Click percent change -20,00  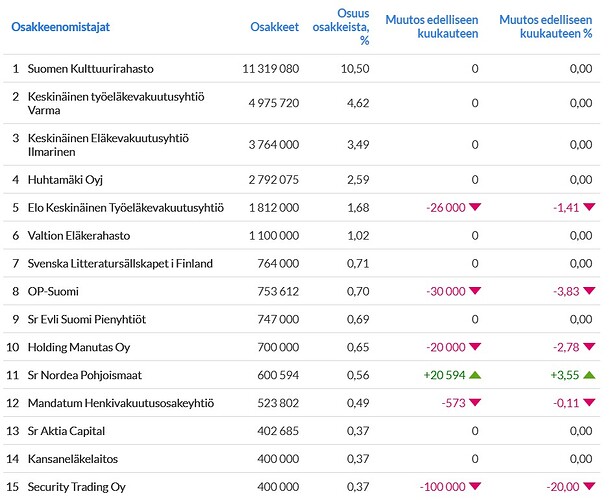point(563,487)
